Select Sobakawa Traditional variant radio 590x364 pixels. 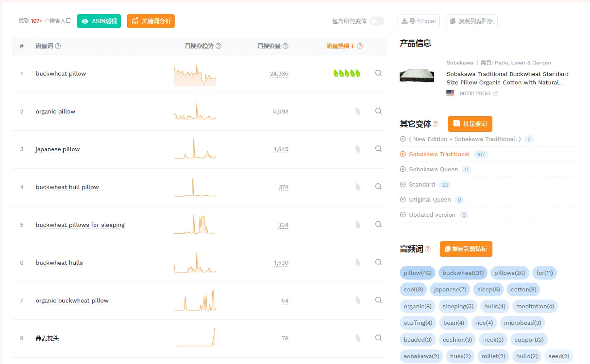point(403,154)
